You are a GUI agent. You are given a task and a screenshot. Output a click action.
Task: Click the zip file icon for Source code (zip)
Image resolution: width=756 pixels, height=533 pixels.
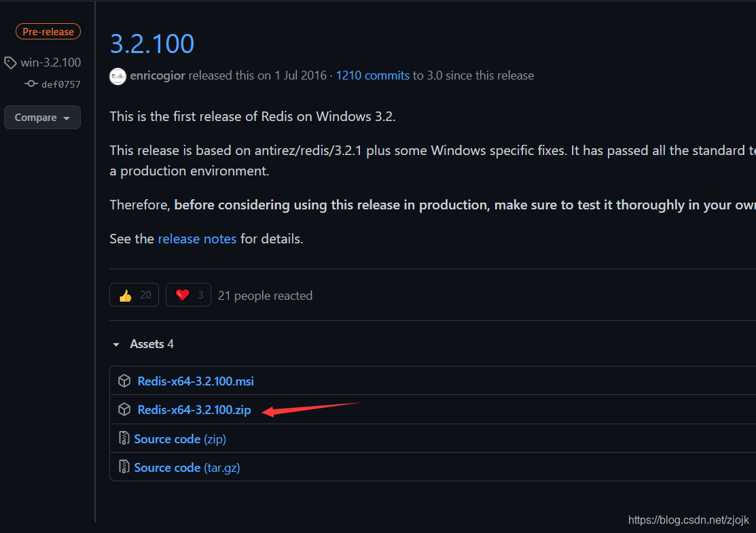pos(124,438)
